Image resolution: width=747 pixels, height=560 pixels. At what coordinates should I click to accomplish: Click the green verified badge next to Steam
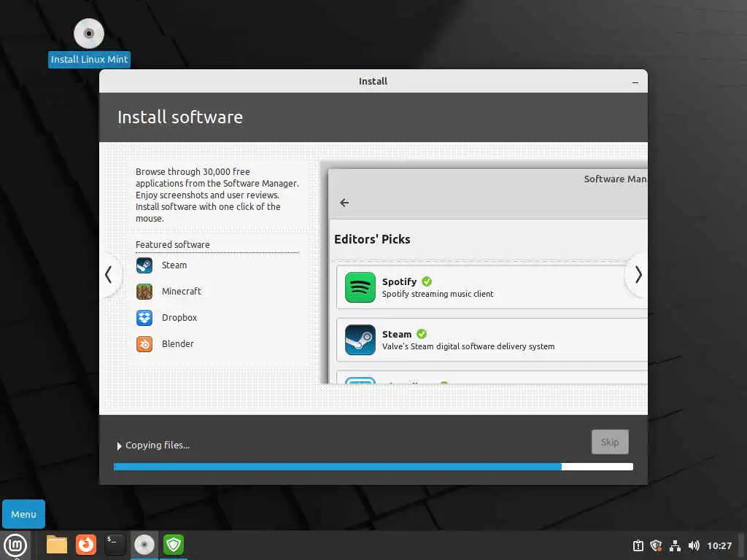point(422,334)
